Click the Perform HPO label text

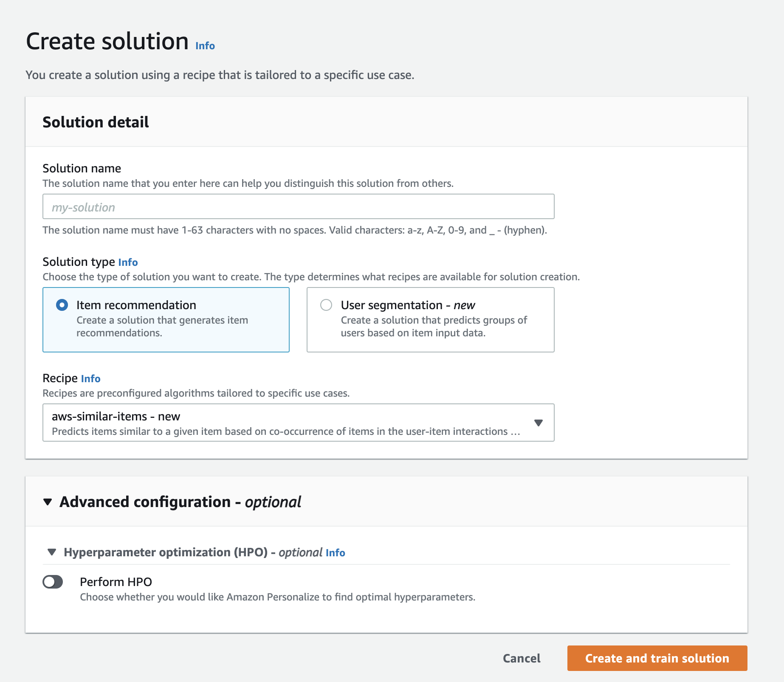[x=116, y=582]
